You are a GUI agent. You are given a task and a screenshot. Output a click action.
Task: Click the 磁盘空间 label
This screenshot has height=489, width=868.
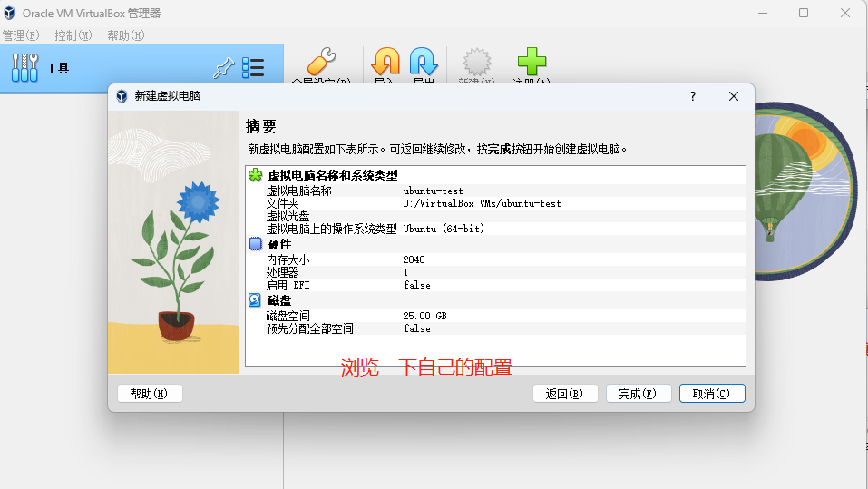(288, 316)
